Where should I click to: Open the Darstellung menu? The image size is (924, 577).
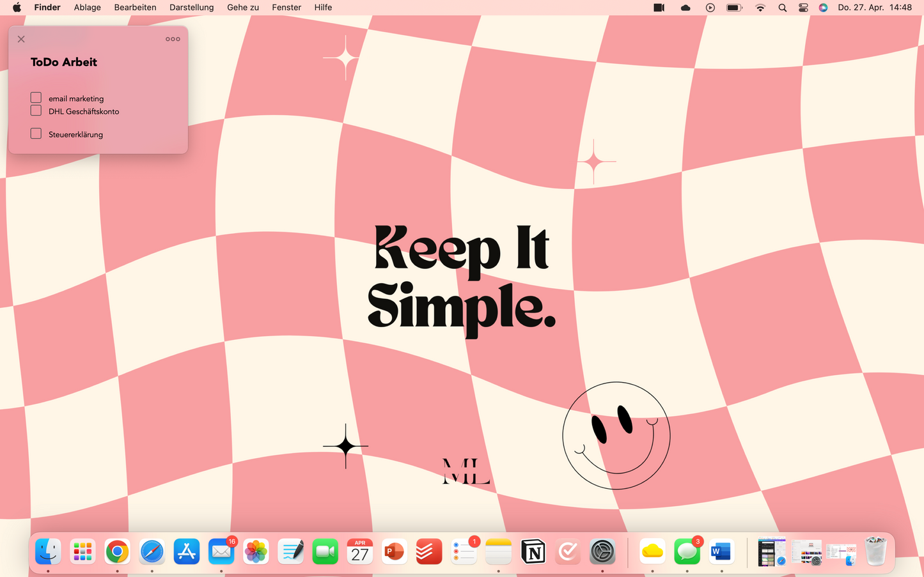(192, 8)
